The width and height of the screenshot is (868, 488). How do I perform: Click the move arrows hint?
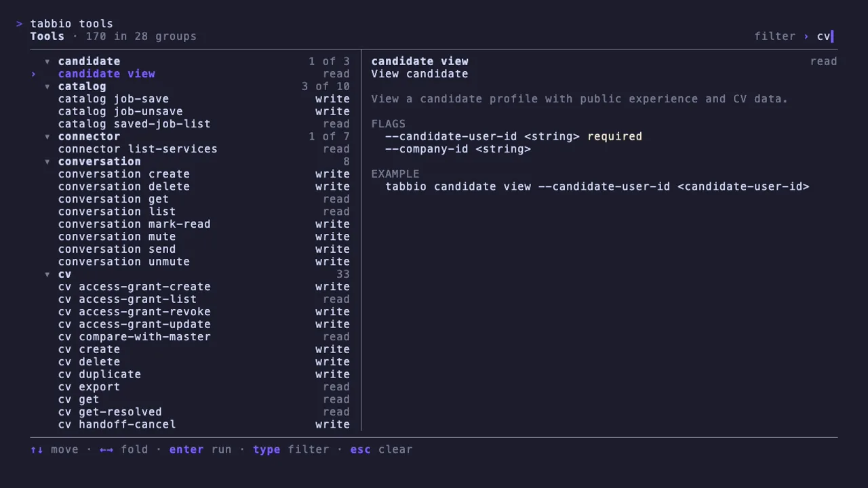click(x=54, y=449)
